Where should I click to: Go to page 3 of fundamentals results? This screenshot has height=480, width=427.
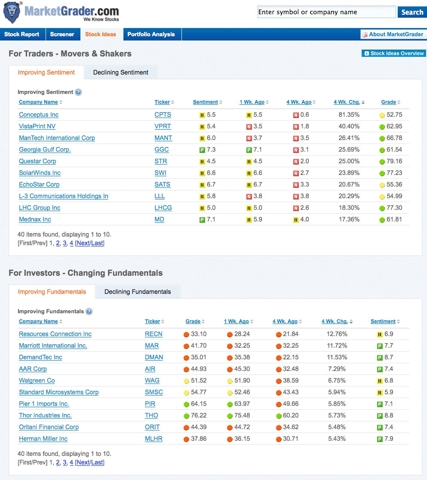pyautogui.click(x=65, y=463)
